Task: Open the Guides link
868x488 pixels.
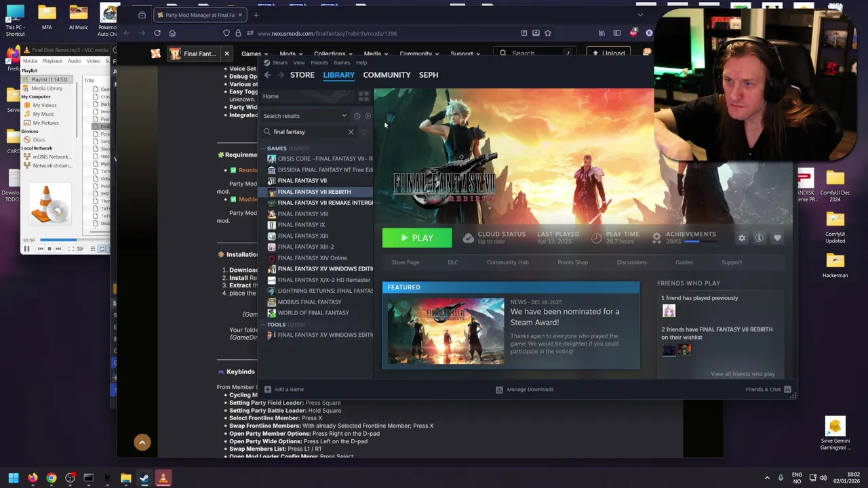Action: click(684, 262)
